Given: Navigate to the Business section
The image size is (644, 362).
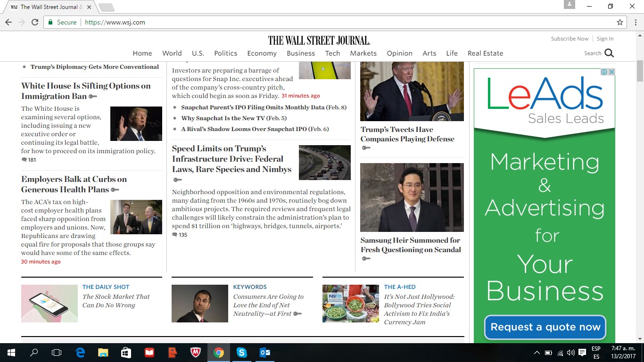Looking at the screenshot, I should coord(301,53).
